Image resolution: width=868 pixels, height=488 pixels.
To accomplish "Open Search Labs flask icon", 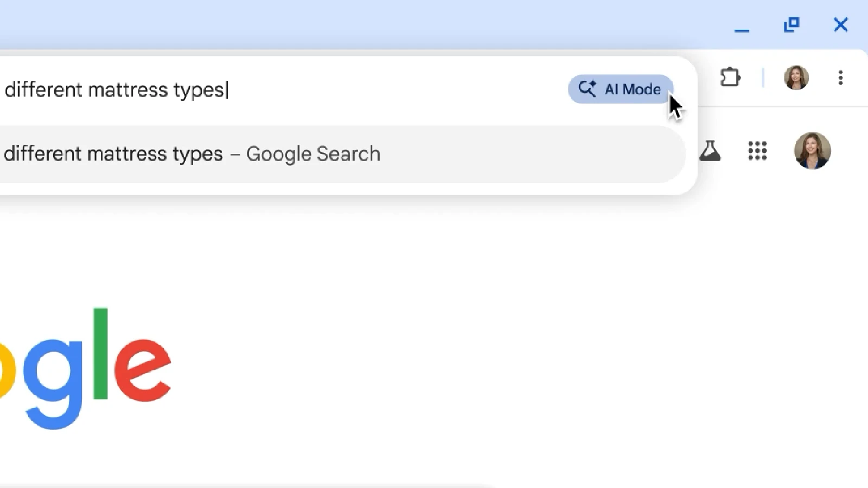I will [710, 151].
